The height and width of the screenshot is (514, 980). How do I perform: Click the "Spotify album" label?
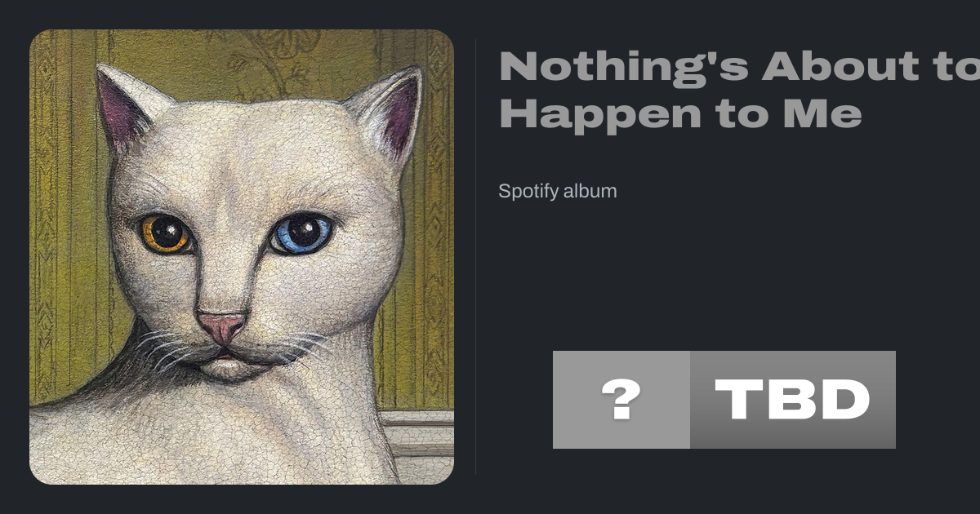[x=558, y=192]
